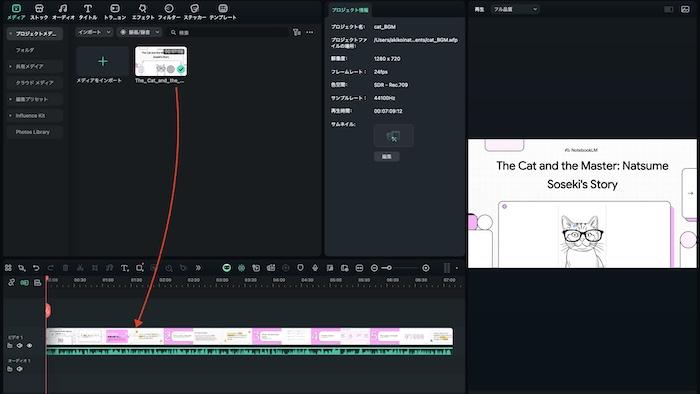Open the dropdown beside the audio meter

tap(457, 268)
